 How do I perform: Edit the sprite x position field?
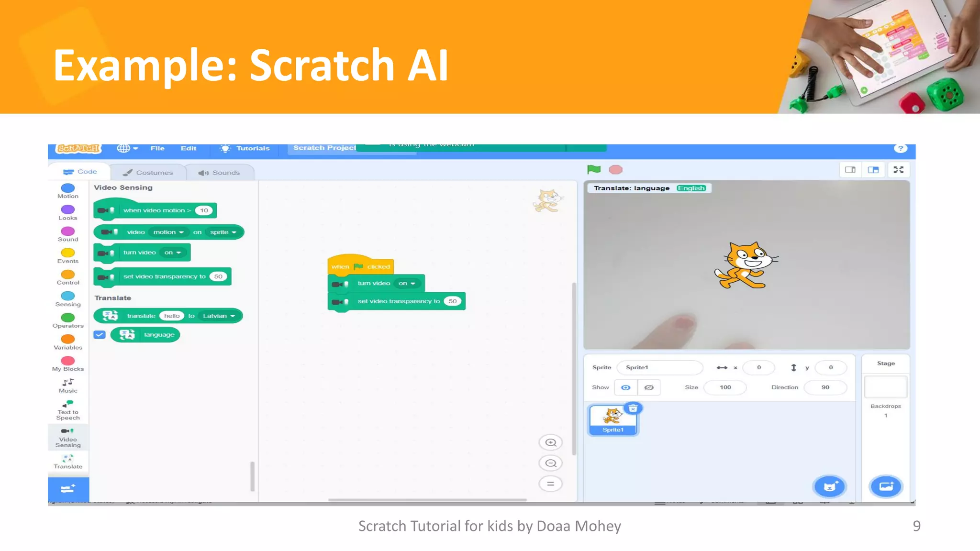point(759,367)
